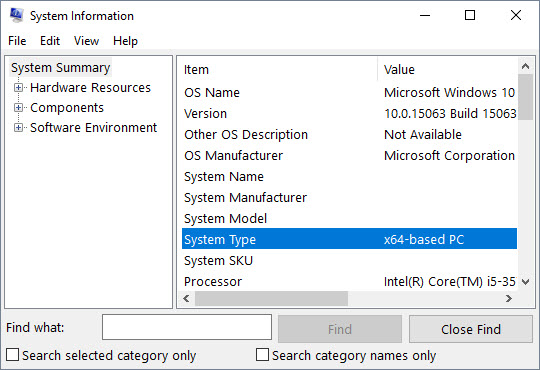Close the System Information window
The image size is (540, 370).
(516, 16)
